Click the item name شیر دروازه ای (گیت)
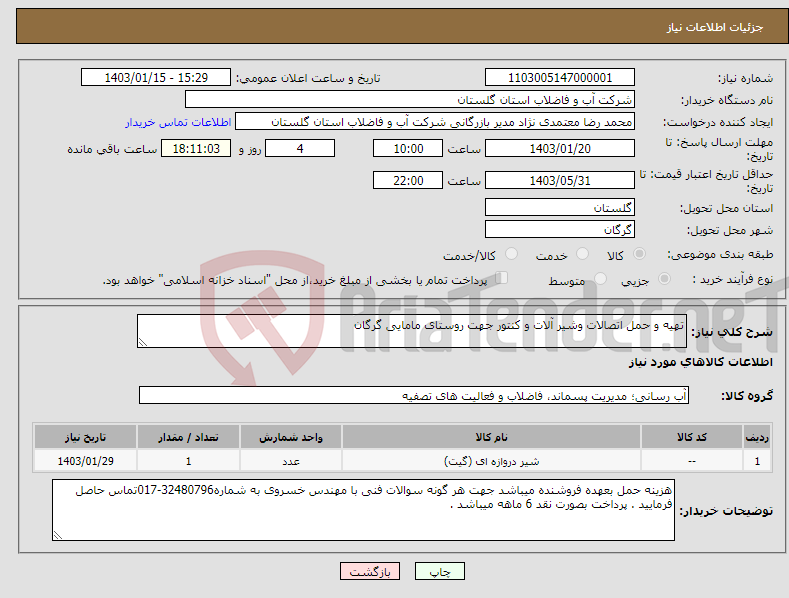Image resolution: width=789 pixels, height=598 pixels. (491, 461)
